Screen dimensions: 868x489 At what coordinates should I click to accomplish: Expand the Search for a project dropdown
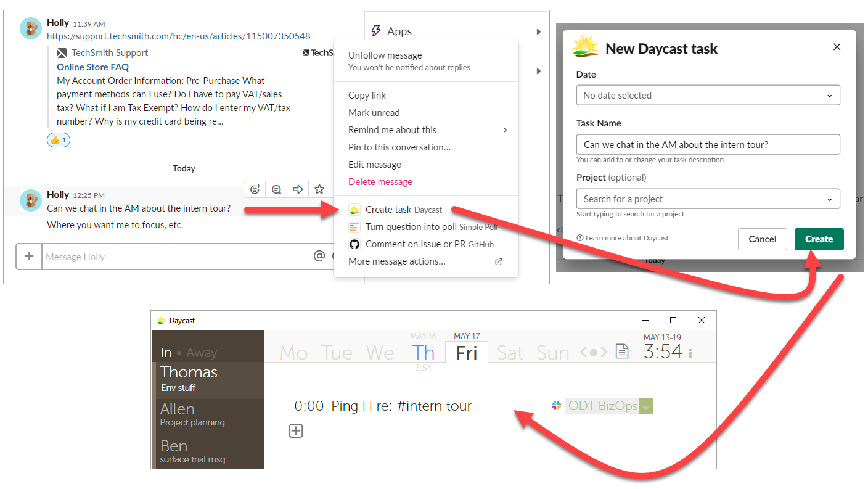coord(708,199)
